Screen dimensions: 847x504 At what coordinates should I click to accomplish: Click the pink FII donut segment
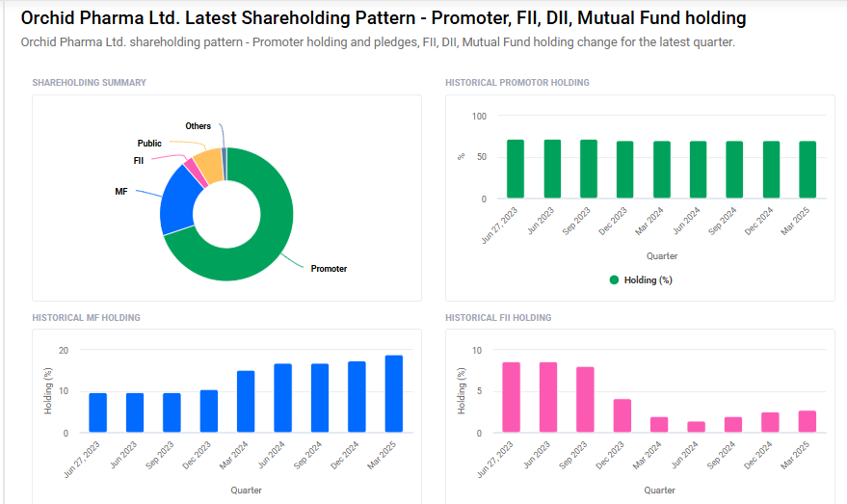[x=196, y=172]
